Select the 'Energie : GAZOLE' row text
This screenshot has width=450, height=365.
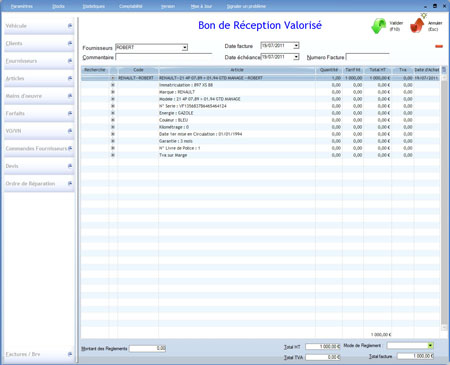[176, 113]
